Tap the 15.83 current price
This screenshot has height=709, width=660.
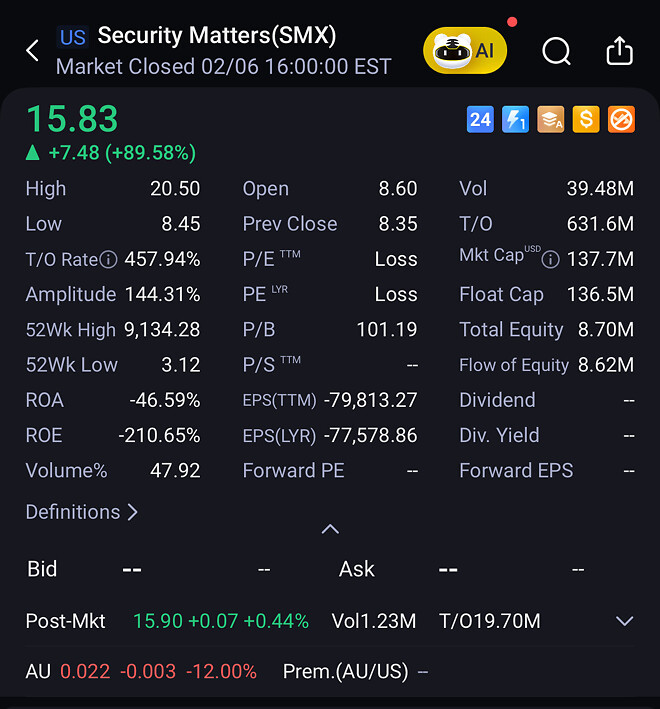[x=72, y=119]
